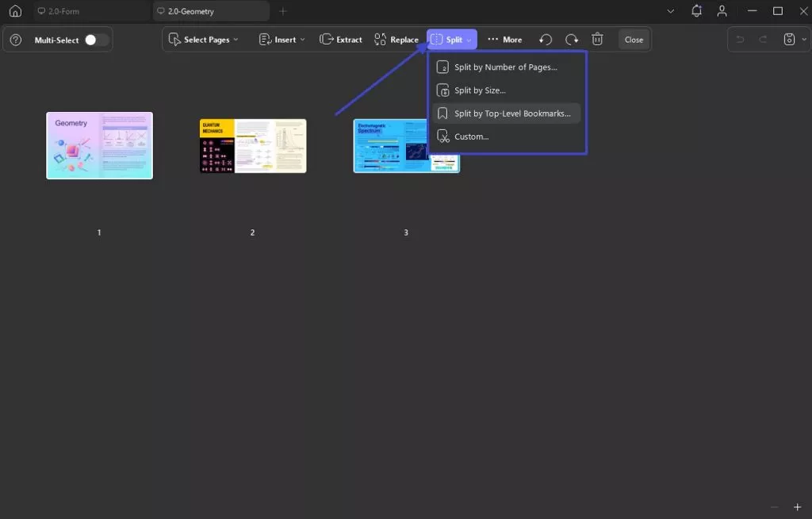Open the help question mark icon
Image resolution: width=812 pixels, height=519 pixels.
(16, 40)
